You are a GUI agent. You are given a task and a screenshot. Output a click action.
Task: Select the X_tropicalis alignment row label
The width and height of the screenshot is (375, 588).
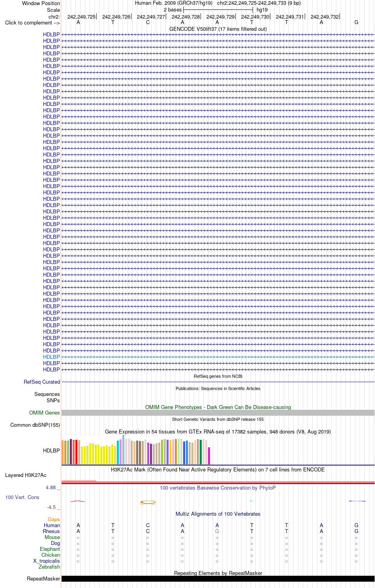[x=47, y=561]
